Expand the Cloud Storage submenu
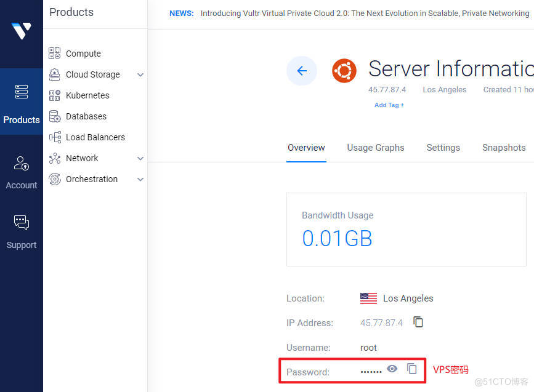The width and height of the screenshot is (534, 392). coord(140,74)
